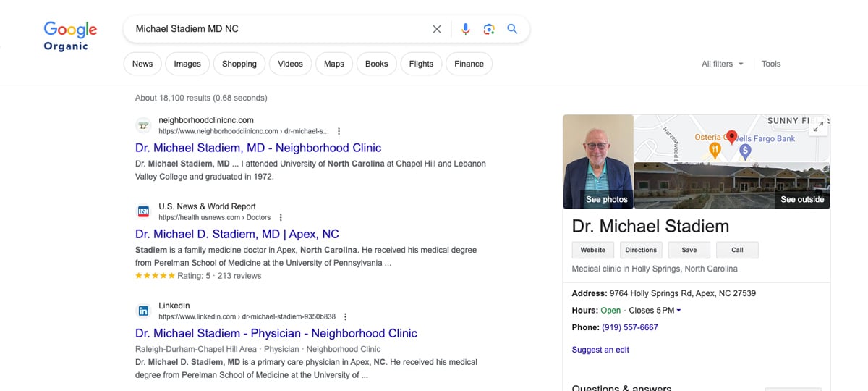Start voice search with microphone icon
Screen dimensions: 868x391
465,29
